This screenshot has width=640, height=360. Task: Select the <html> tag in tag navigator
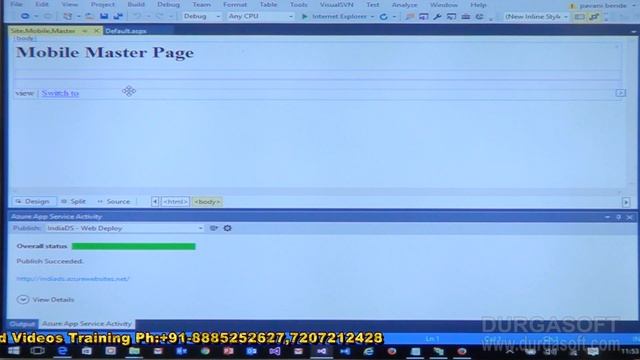pos(176,202)
